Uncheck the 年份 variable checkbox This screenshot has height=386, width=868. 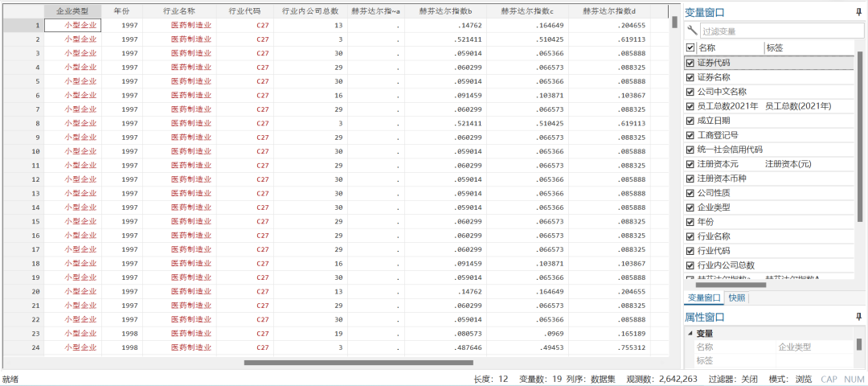click(690, 222)
